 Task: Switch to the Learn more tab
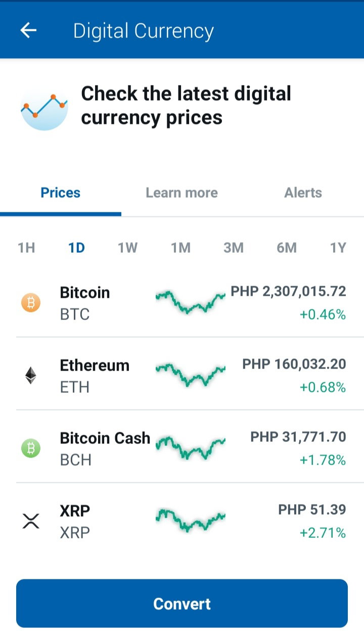(x=181, y=193)
